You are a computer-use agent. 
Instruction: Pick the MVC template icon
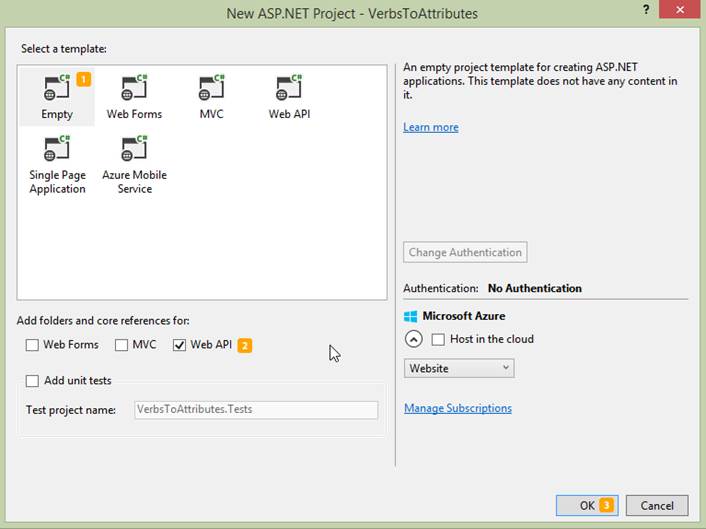coord(211,89)
